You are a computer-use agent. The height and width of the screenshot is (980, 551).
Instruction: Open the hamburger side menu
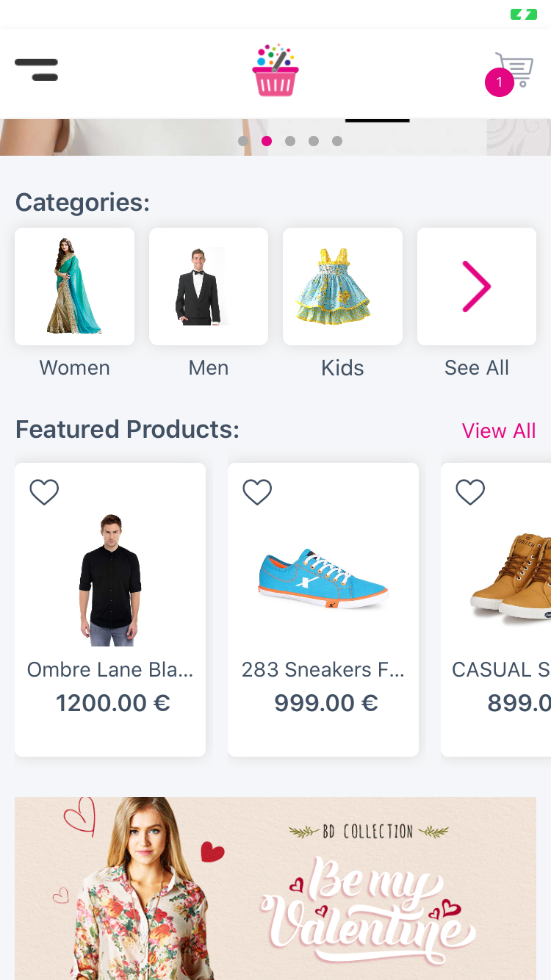pyautogui.click(x=37, y=70)
